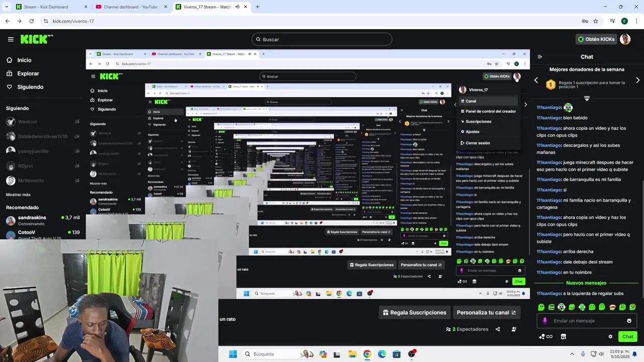Click 111santiago username in newest message

click(x=548, y=294)
